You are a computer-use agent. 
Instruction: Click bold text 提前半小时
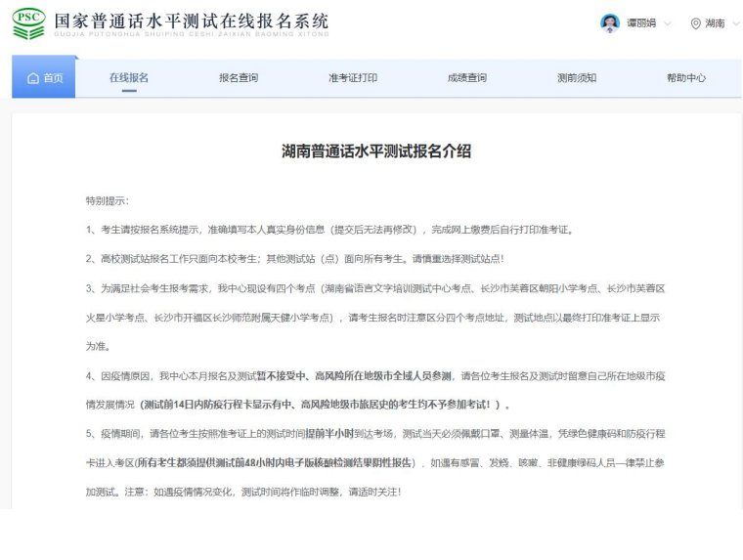pyautogui.click(x=329, y=434)
